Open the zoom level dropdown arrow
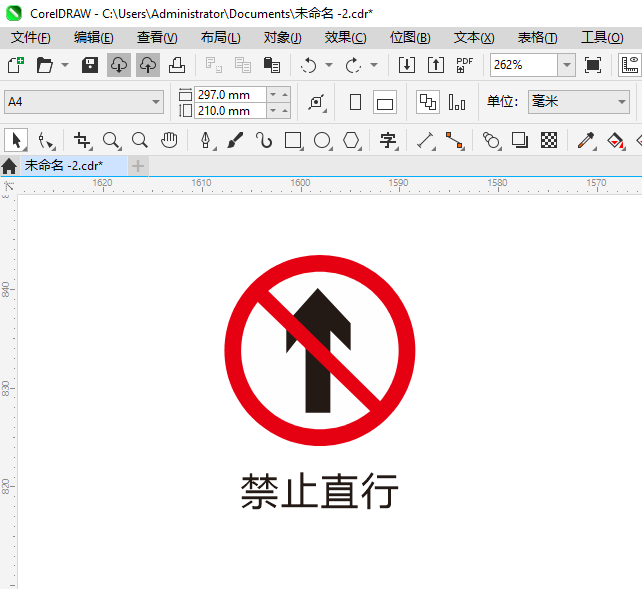Image resolution: width=642 pixels, height=589 pixels. pos(567,65)
